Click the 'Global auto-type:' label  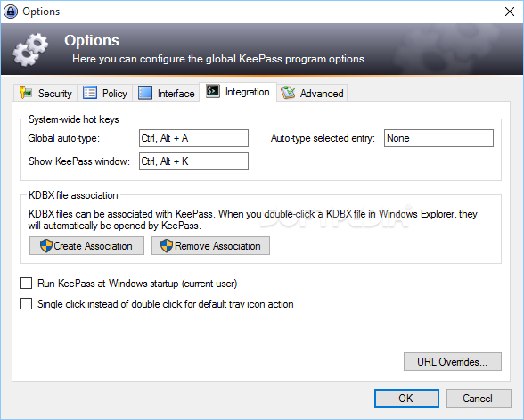[64, 138]
